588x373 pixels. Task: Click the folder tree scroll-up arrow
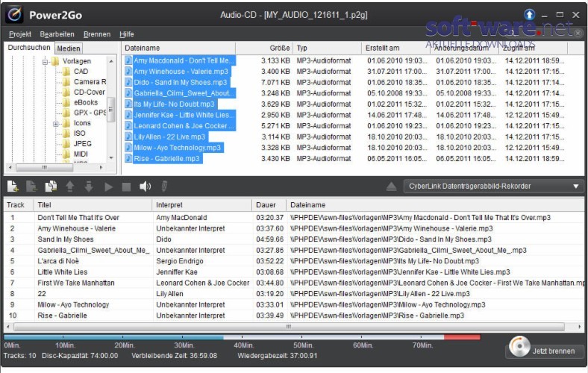pyautogui.click(x=111, y=60)
